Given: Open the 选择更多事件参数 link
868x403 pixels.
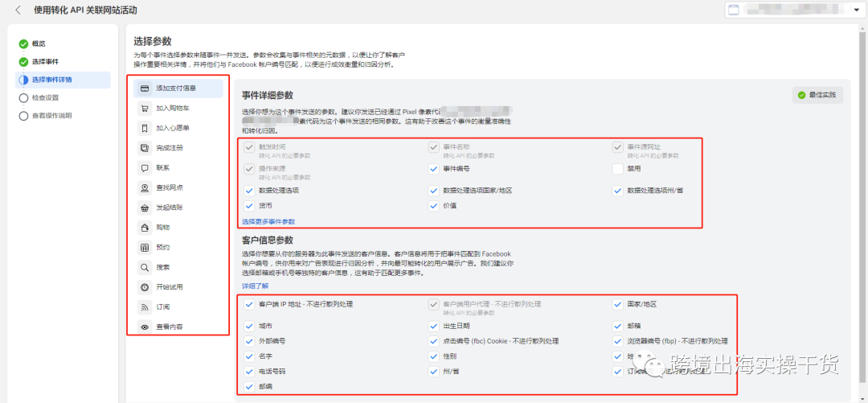Looking at the screenshot, I should coord(268,221).
